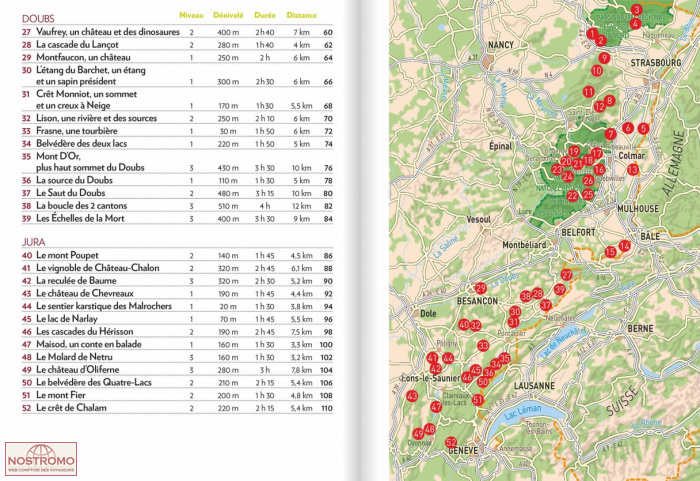Select row 'Belvédère des deux lacs'

(177, 143)
